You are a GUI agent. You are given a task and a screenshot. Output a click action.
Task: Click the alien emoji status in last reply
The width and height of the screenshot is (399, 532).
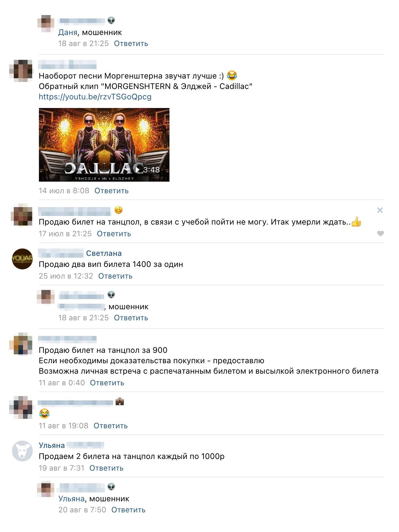coord(111,487)
